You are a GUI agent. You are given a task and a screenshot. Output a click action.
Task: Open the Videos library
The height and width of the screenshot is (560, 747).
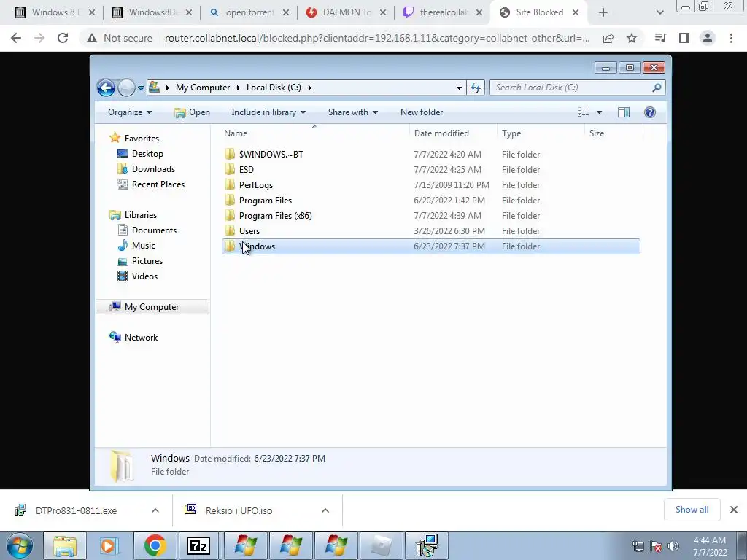(x=144, y=276)
